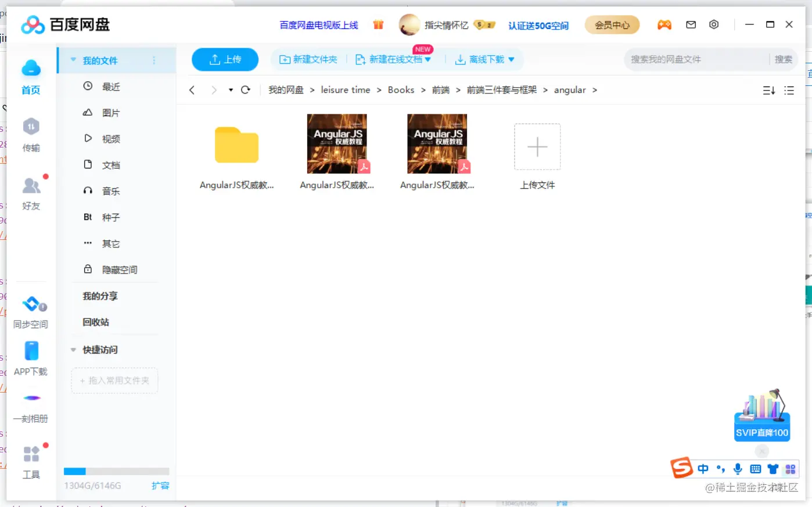
Task: Go to Books in breadcrumb
Action: click(x=401, y=90)
